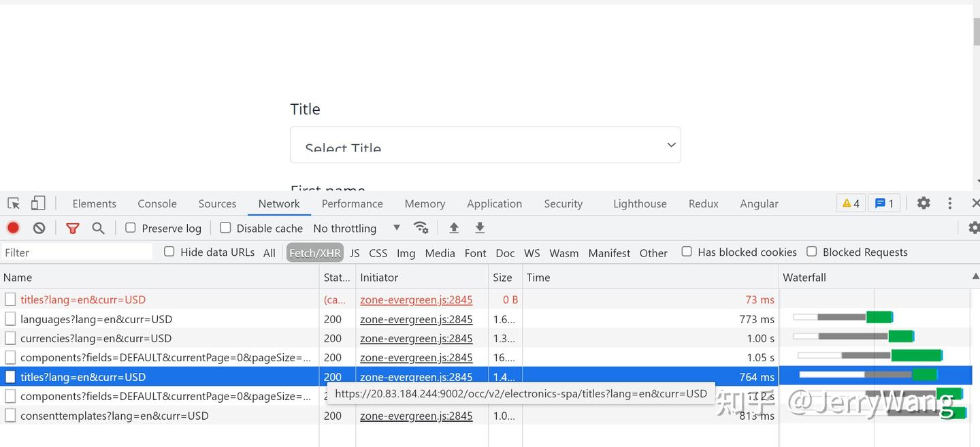Filter requests by Manifest type
Screen dimensions: 980x447
(x=609, y=252)
